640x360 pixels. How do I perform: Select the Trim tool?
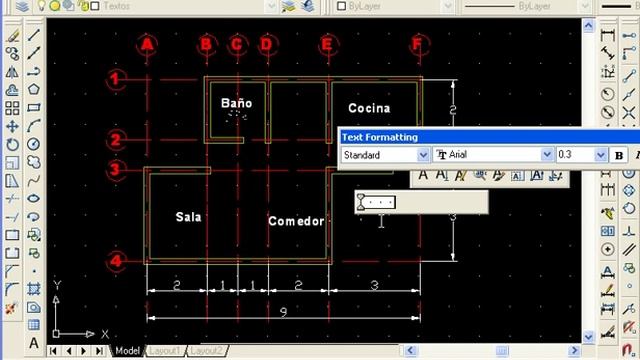click(12, 198)
